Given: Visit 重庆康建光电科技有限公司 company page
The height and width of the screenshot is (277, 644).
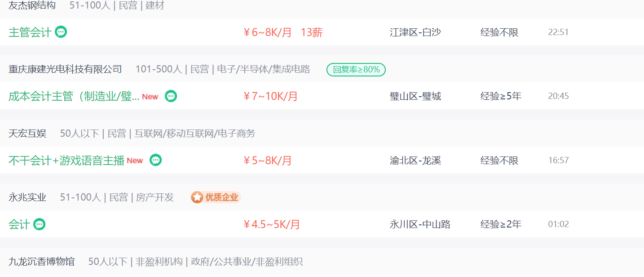Looking at the screenshot, I should click(x=65, y=69).
